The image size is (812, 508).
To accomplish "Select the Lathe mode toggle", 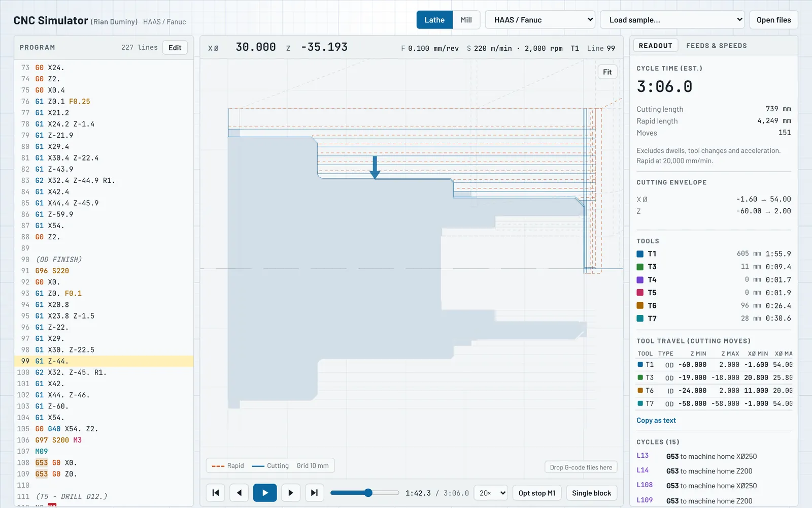I will click(x=434, y=20).
